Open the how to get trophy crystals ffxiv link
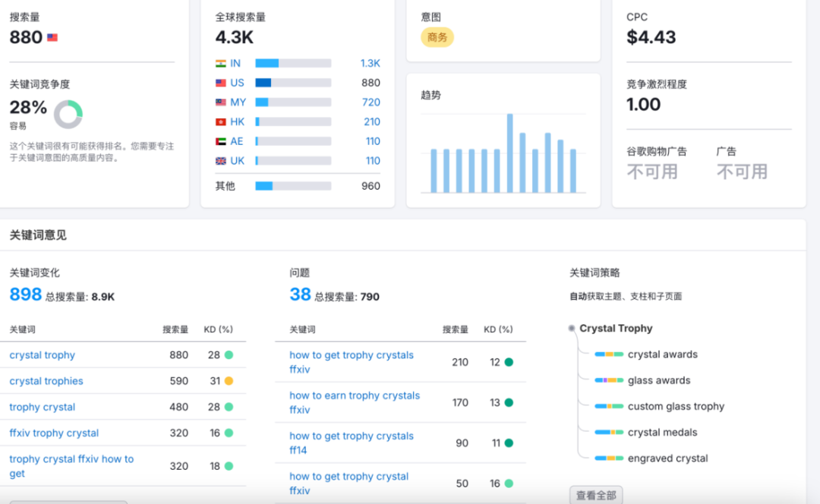Screen dimensions: 820x504 (351, 361)
